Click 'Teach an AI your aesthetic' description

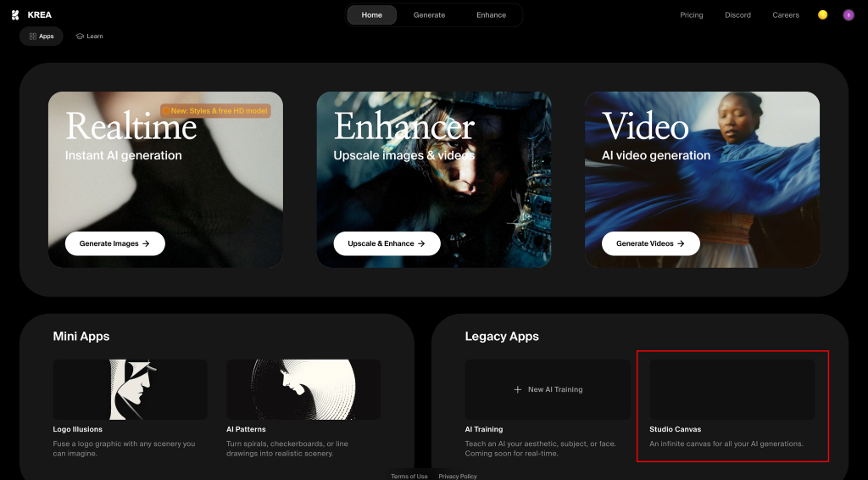(x=540, y=449)
